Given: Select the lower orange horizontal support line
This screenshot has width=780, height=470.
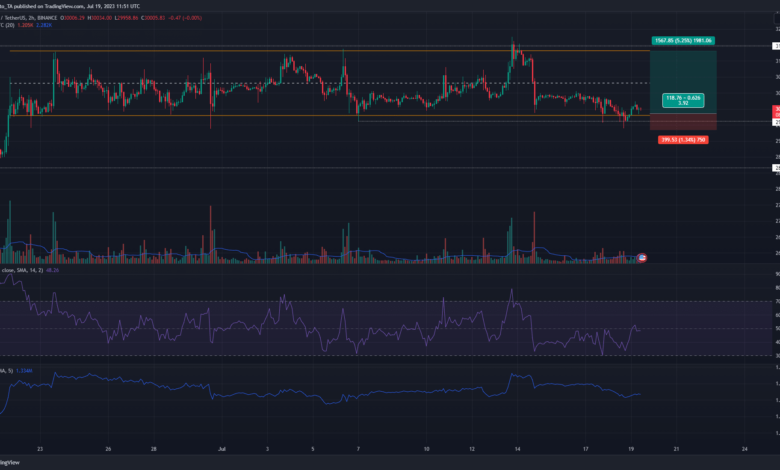Looking at the screenshot, I should pyautogui.click(x=300, y=116).
